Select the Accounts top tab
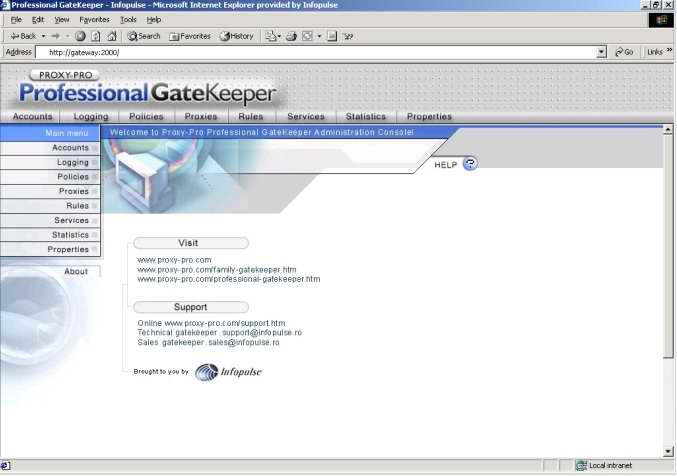Screen dimensions: 677x476 click(32, 116)
